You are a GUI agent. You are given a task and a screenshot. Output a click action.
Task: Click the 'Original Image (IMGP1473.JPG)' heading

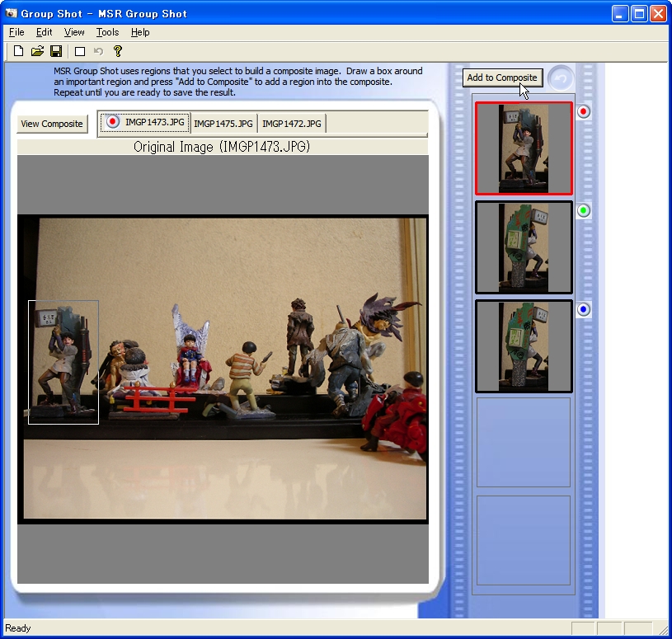222,147
